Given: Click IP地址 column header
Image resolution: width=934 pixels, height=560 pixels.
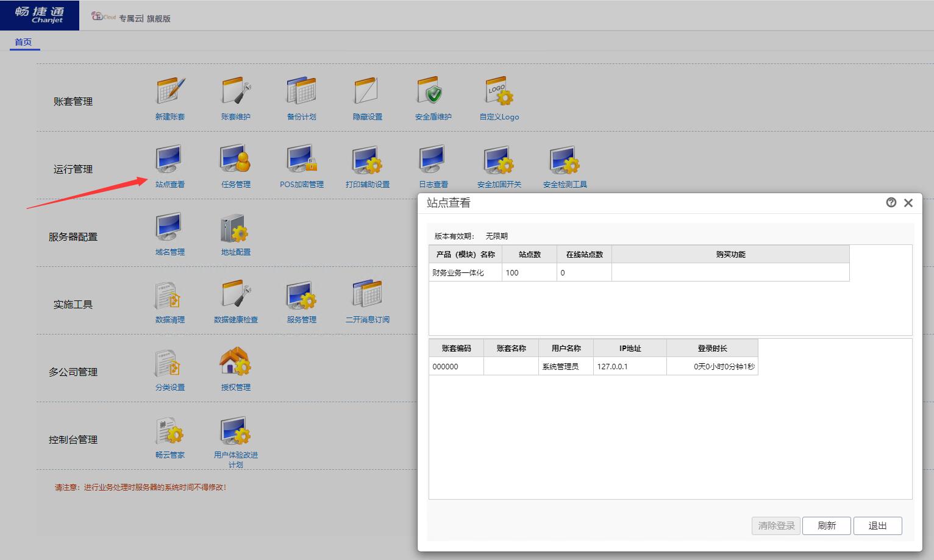Looking at the screenshot, I should [x=630, y=348].
